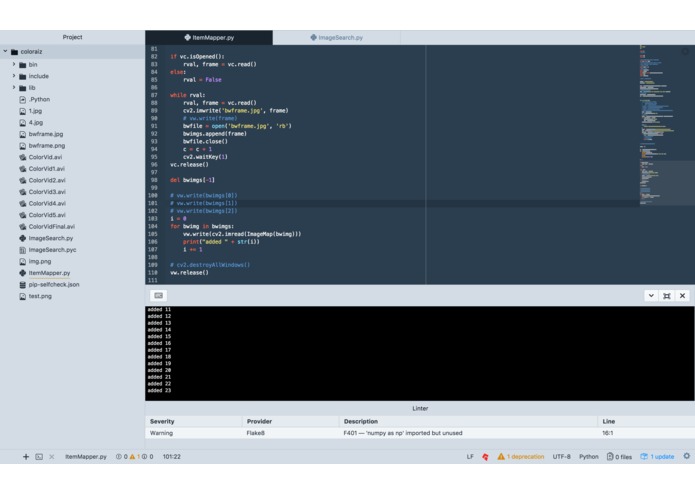Click ItemMapper.py file name in status bar

86,456
